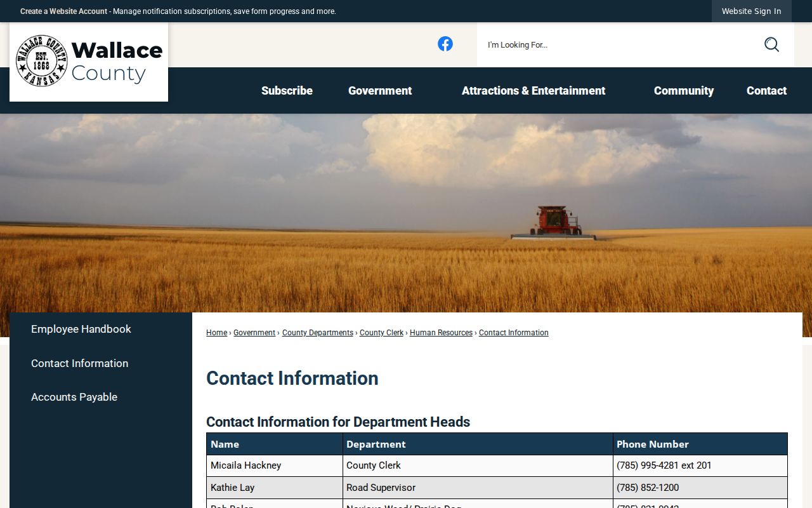Click Human Resources breadcrumb link
812x508 pixels.
pyautogui.click(x=441, y=333)
